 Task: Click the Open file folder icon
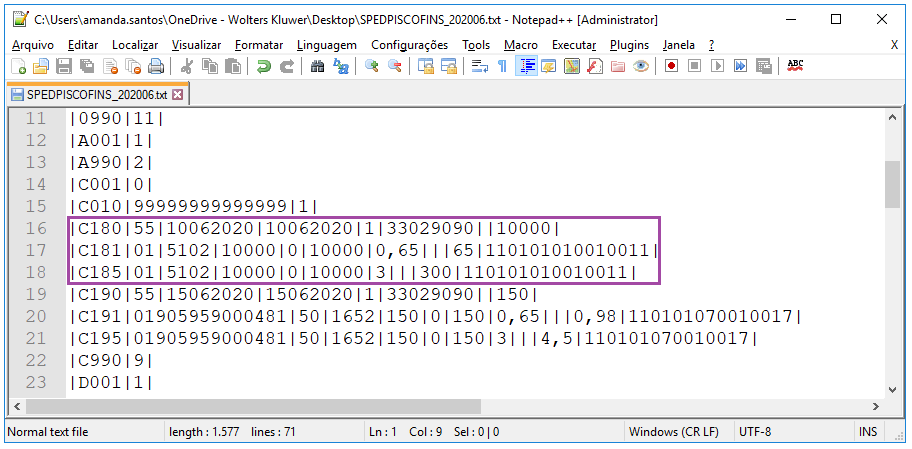[x=41, y=66]
